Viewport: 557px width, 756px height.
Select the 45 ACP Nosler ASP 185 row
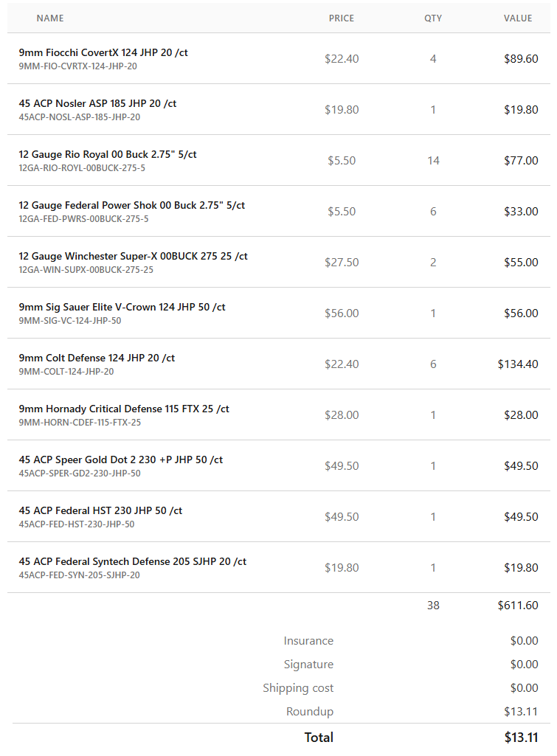(x=279, y=109)
